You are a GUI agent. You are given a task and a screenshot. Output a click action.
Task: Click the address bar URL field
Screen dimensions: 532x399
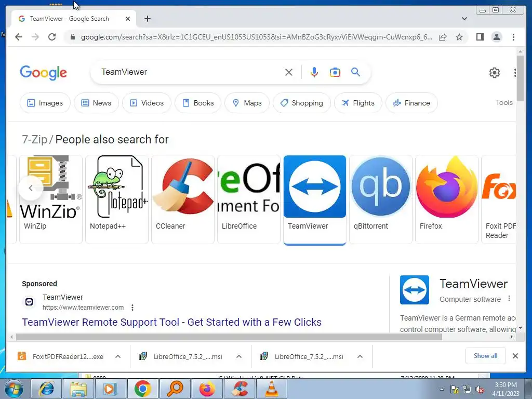257,37
